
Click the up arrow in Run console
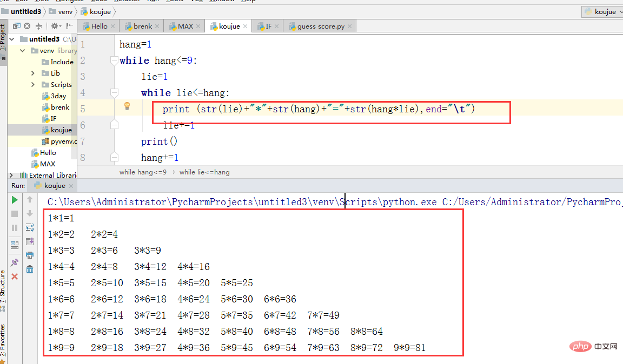(30, 200)
